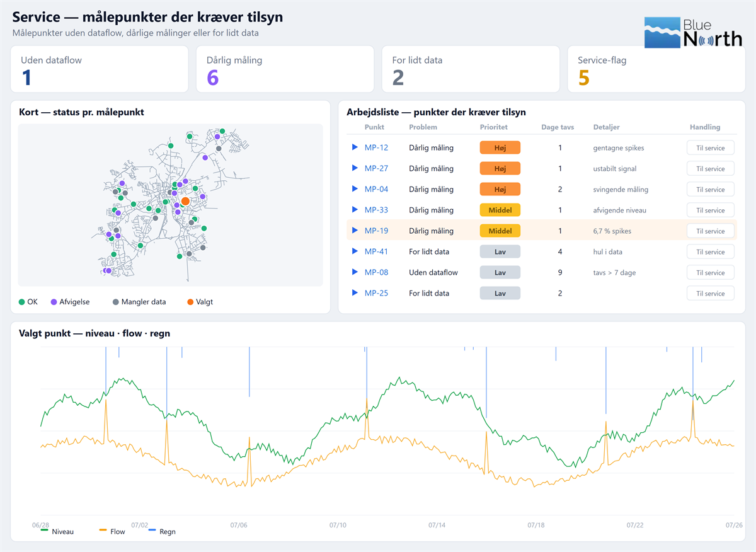Send MP-27 til service
The image size is (756, 552).
click(x=710, y=169)
